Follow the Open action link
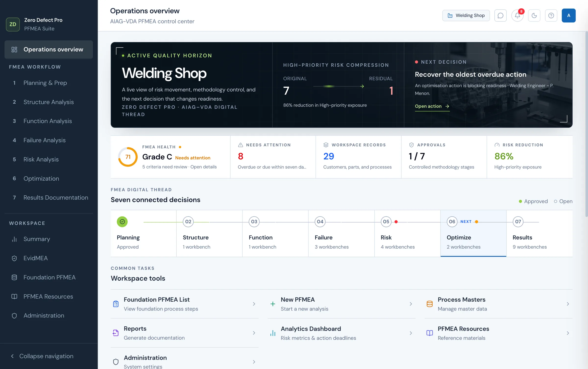588x369 pixels. coord(432,106)
